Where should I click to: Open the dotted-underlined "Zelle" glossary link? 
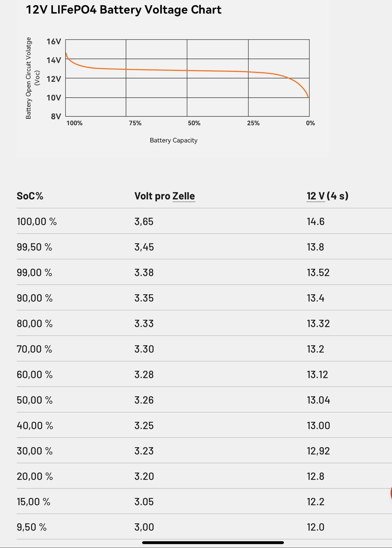[184, 196]
